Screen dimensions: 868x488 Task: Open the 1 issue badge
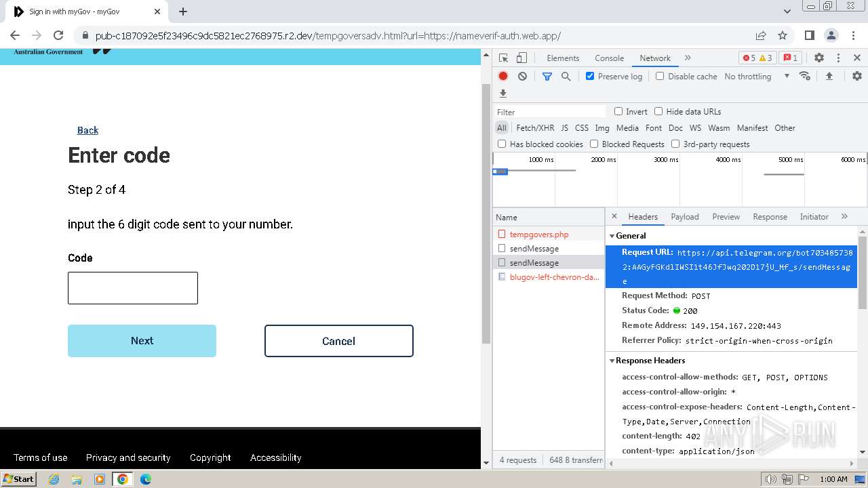[x=790, y=58]
